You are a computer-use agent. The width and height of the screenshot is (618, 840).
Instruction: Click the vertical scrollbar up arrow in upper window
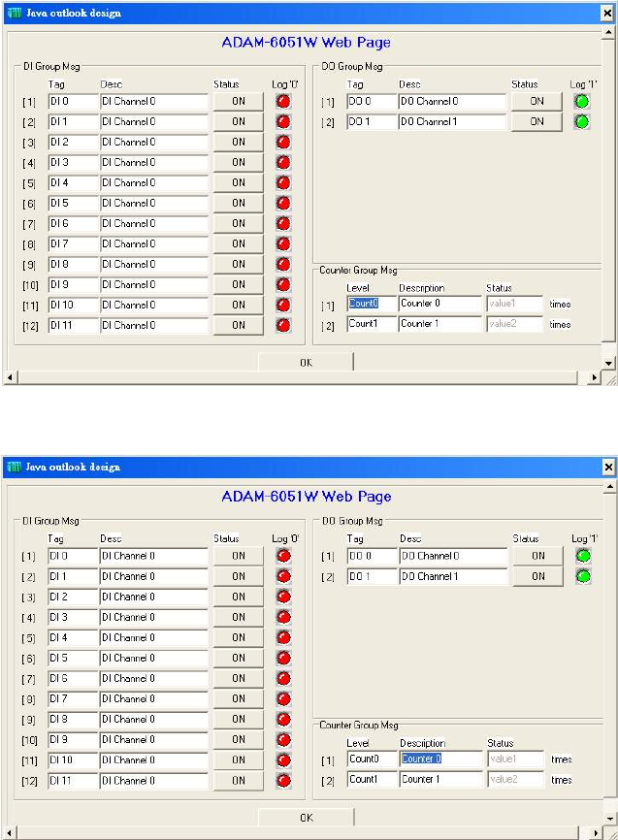tap(608, 33)
